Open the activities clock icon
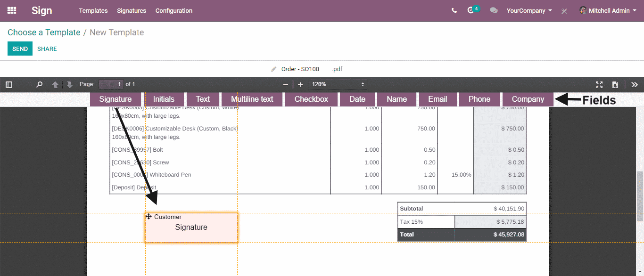Screen dimensions: 644x276 pyautogui.click(x=471, y=10)
